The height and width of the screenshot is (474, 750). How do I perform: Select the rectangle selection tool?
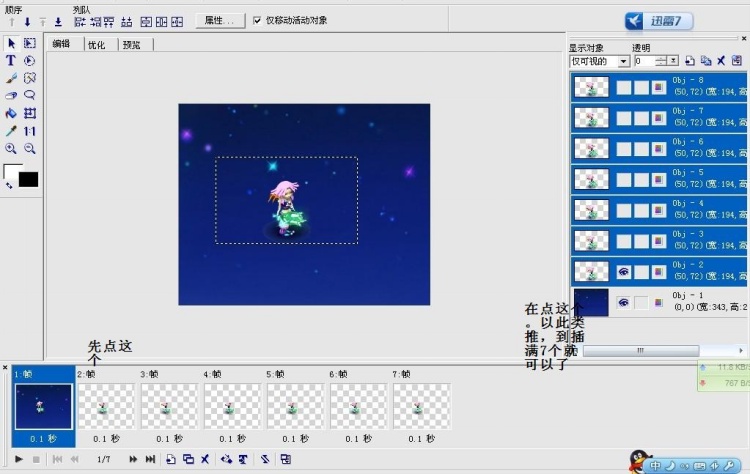[30, 44]
